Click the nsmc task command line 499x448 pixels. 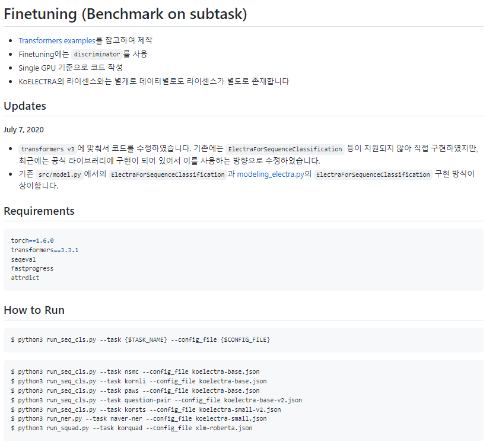pyautogui.click(x=135, y=371)
